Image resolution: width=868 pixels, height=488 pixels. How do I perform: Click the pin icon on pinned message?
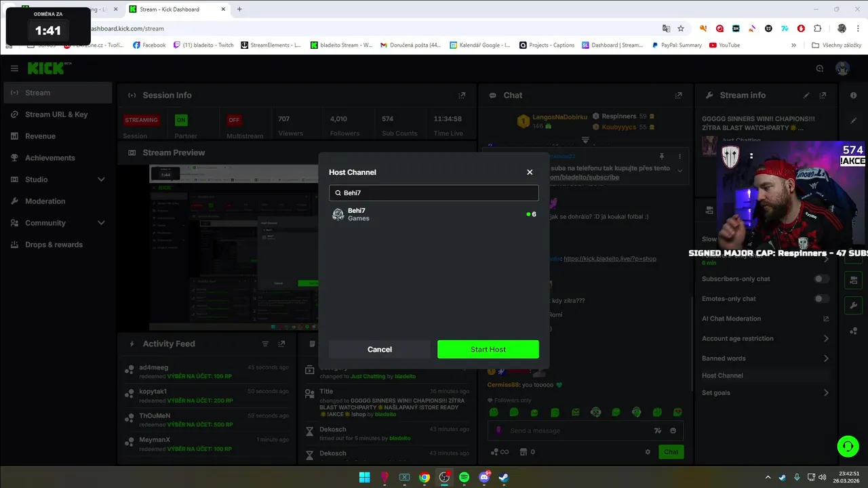pyautogui.click(x=661, y=157)
